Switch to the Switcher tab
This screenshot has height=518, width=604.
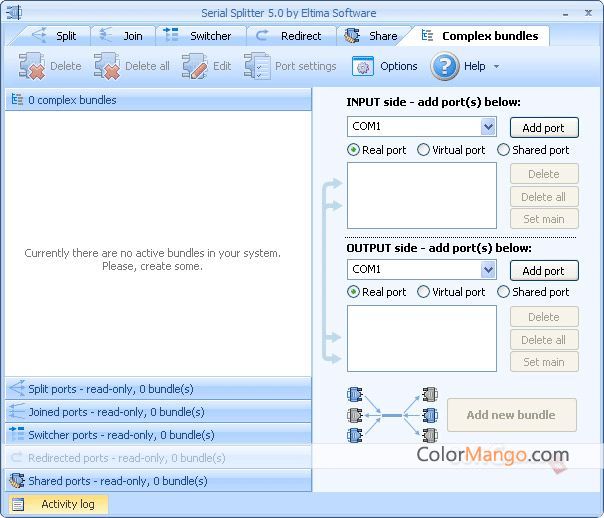tap(199, 36)
